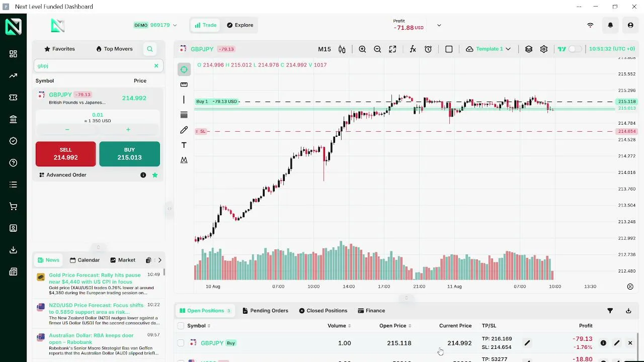
Task: Click the chart settings gear icon
Action: click(544, 49)
